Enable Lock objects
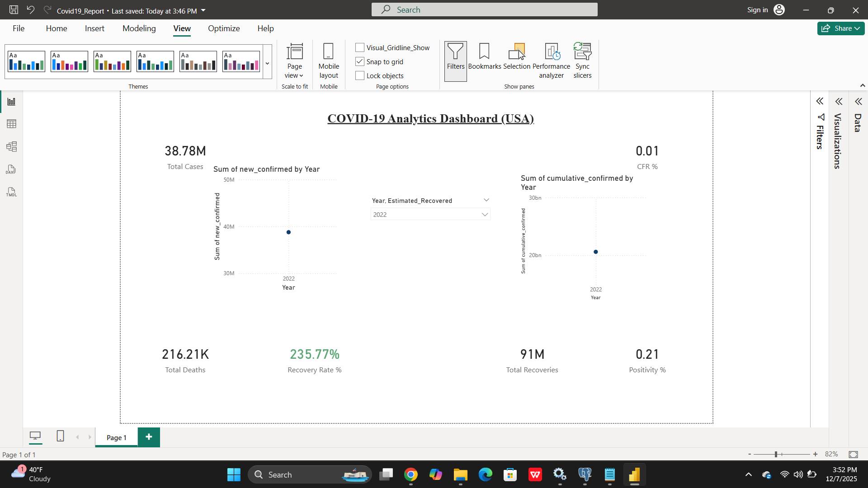 [360, 75]
